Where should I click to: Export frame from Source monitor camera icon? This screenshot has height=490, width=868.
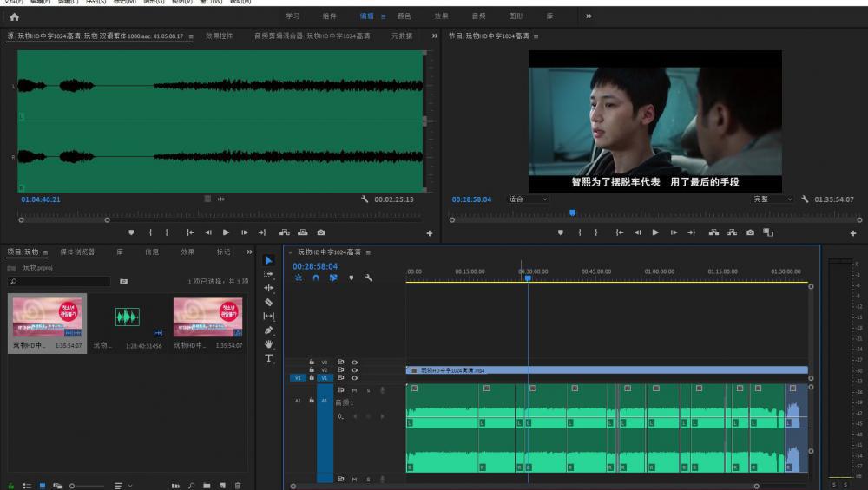coord(321,232)
